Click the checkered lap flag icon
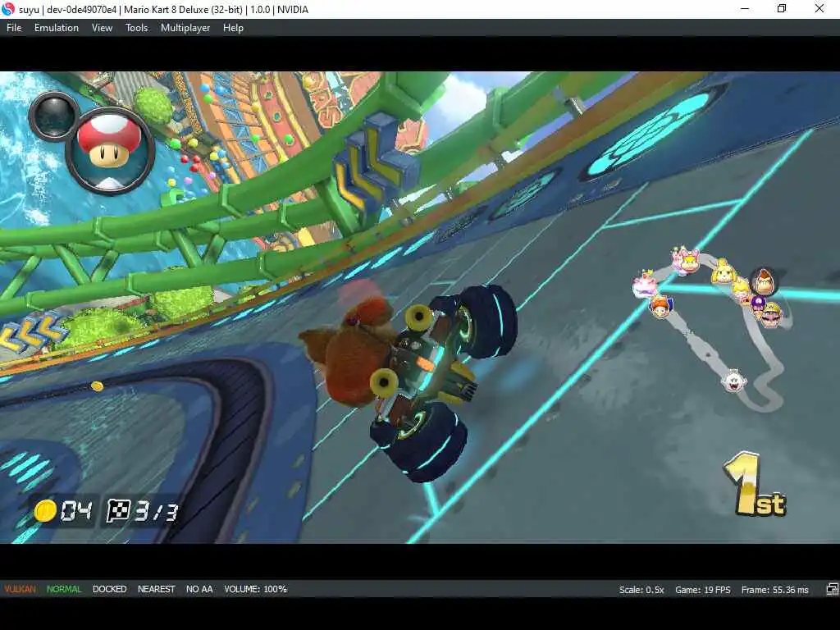This screenshot has height=630, width=840. [x=118, y=510]
